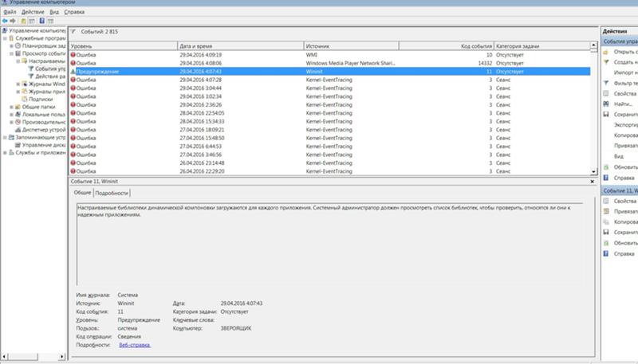Select the event dated 29.04.2016 4:07:28

(x=329, y=80)
